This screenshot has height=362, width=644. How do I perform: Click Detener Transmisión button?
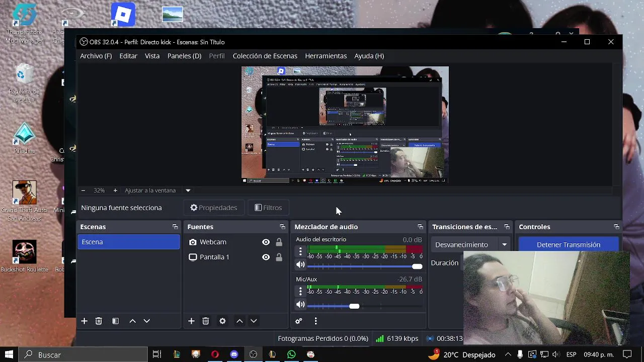(x=569, y=244)
